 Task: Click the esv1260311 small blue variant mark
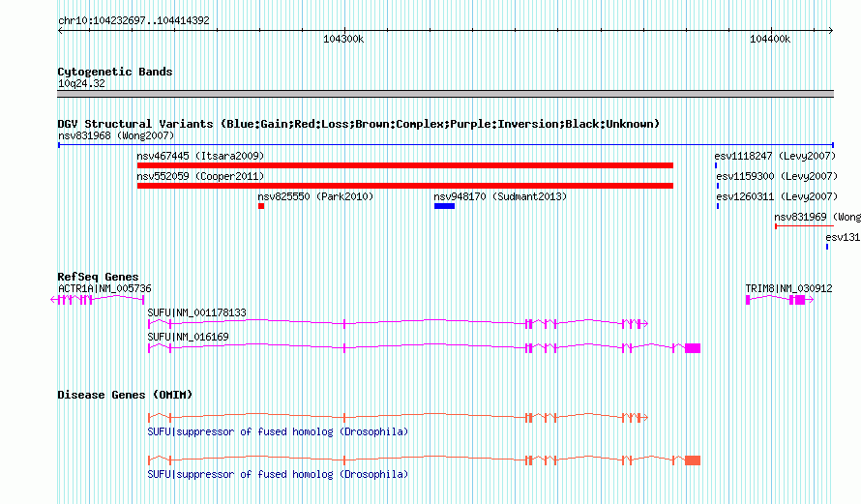pyautogui.click(x=718, y=206)
